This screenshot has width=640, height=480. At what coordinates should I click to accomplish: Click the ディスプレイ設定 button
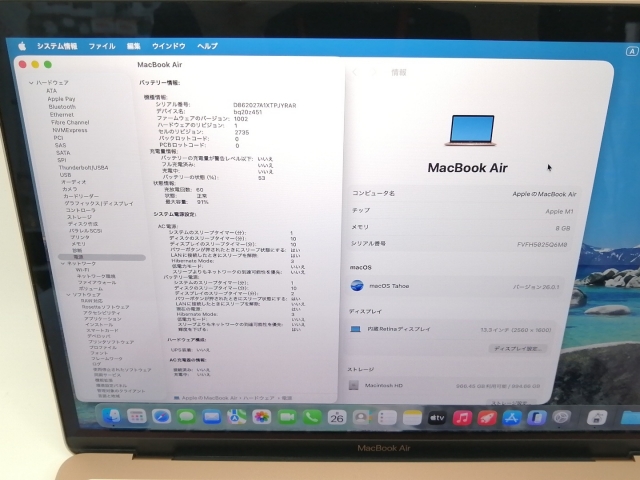tap(518, 349)
